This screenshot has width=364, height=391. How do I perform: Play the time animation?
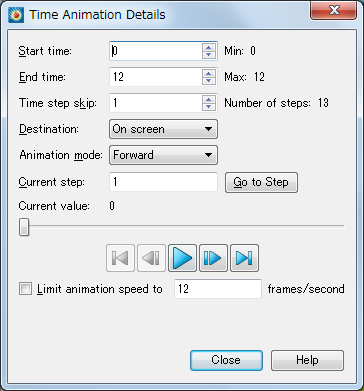(182, 258)
